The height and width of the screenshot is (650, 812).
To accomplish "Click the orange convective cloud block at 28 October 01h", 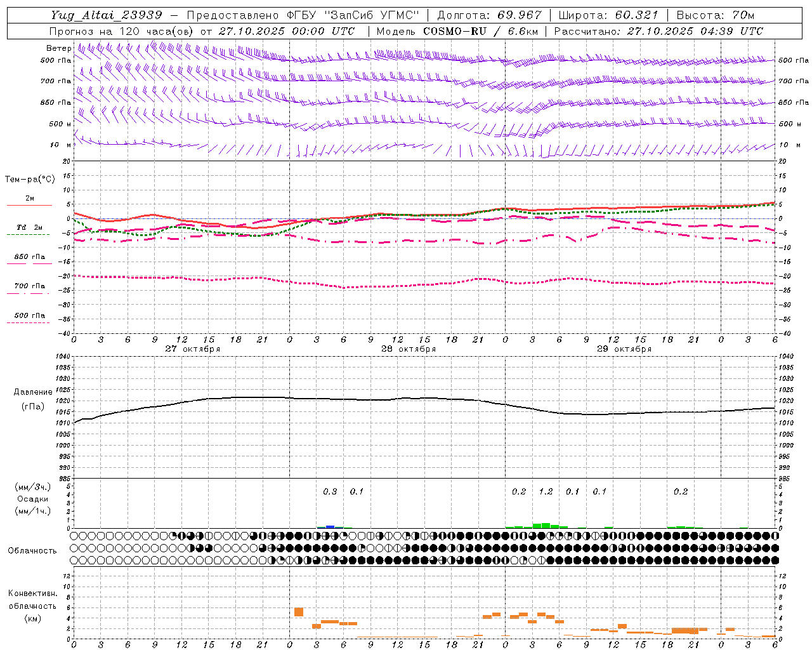I will (299, 612).
